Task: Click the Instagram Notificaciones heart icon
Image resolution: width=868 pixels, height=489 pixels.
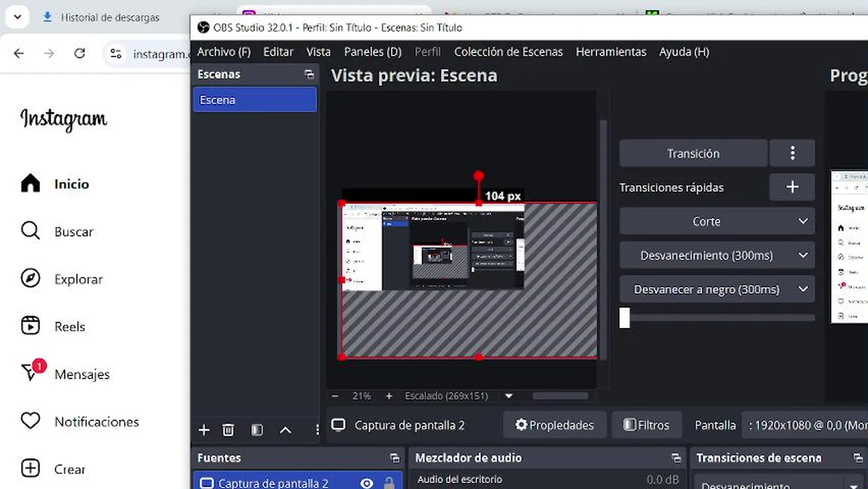Action: 31,421
